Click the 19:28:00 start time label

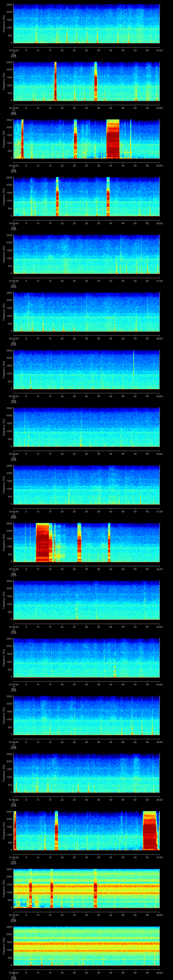tap(13, 396)
